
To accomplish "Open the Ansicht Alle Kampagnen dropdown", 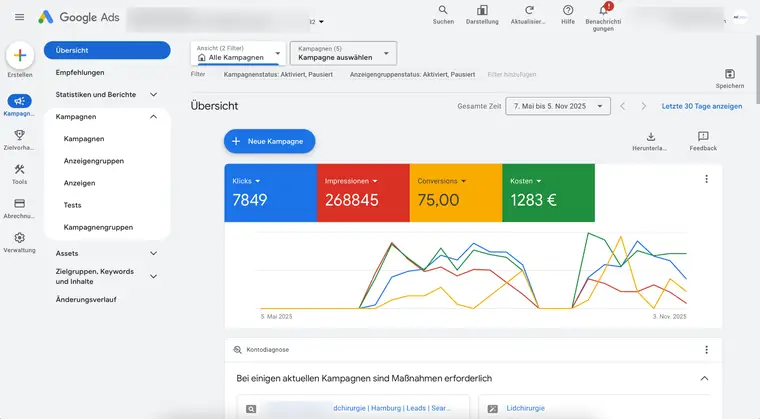I will pyautogui.click(x=238, y=53).
